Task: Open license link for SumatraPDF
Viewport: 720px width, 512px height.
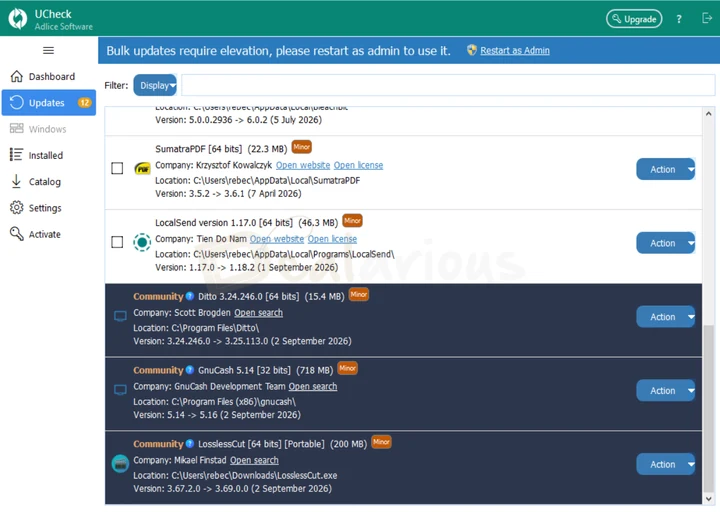Action: tap(358, 165)
